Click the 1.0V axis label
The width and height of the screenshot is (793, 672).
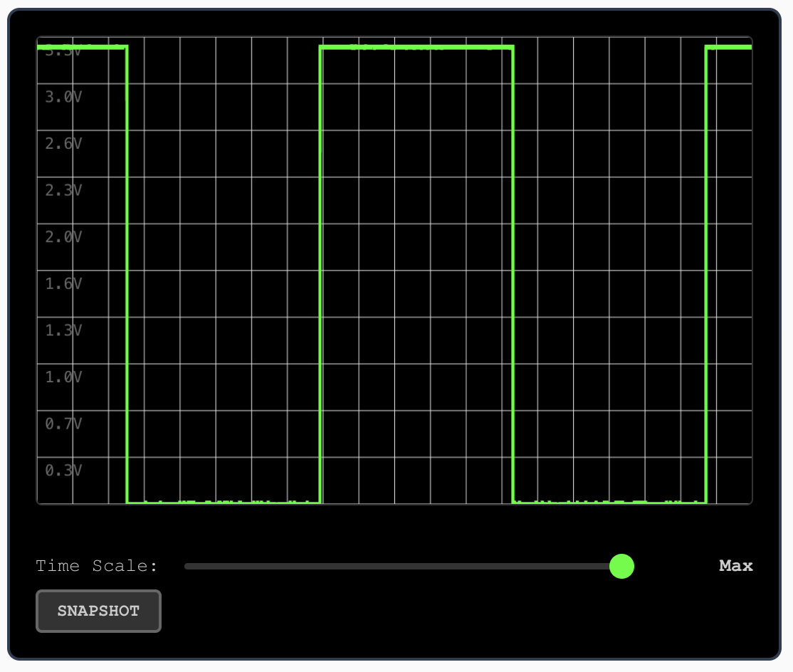click(63, 377)
